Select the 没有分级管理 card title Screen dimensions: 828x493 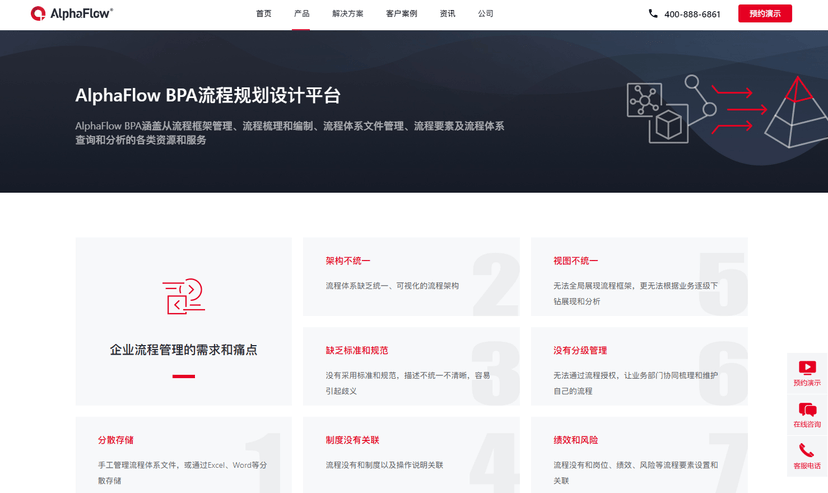(580, 350)
